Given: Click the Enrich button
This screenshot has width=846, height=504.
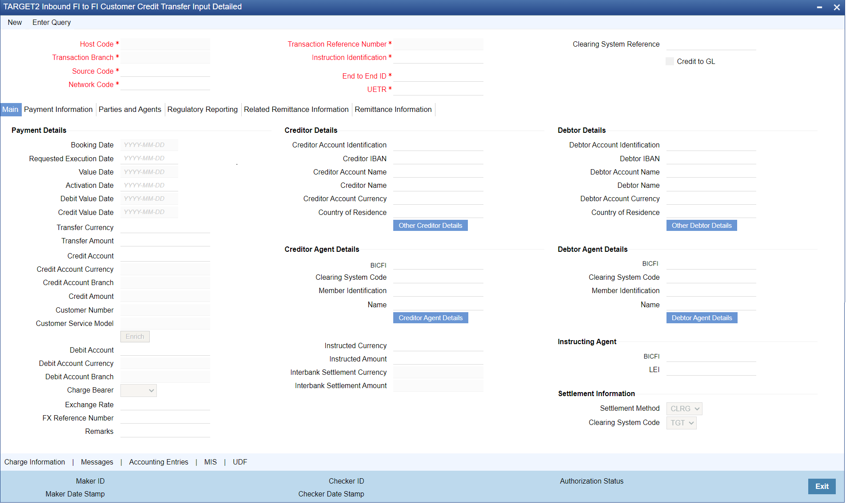Looking at the screenshot, I should coord(135,337).
